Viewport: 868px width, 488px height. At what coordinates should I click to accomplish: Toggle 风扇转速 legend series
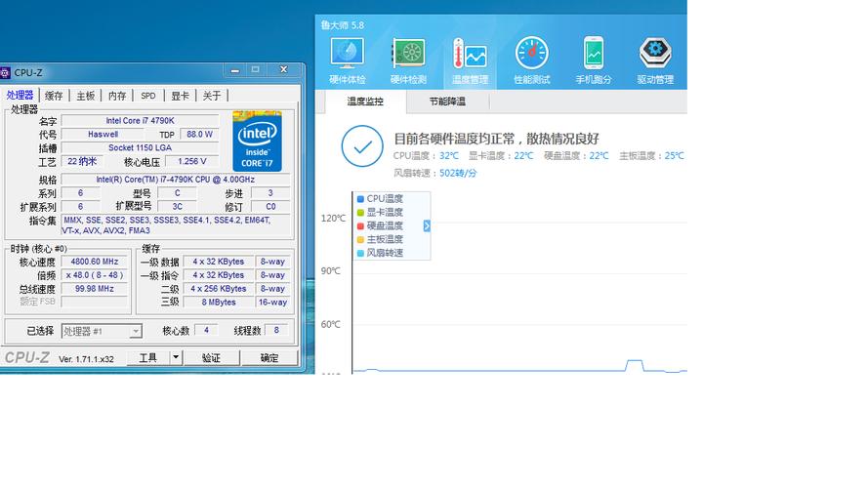tap(381, 253)
